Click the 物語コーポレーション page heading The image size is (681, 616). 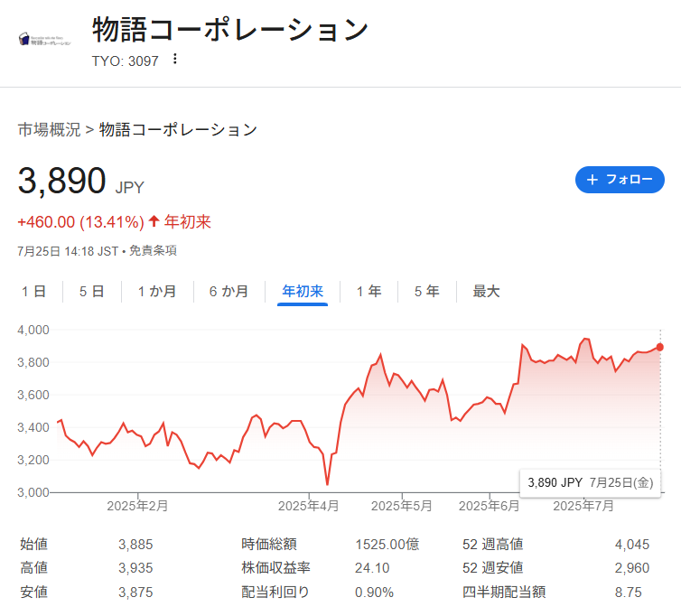[230, 30]
